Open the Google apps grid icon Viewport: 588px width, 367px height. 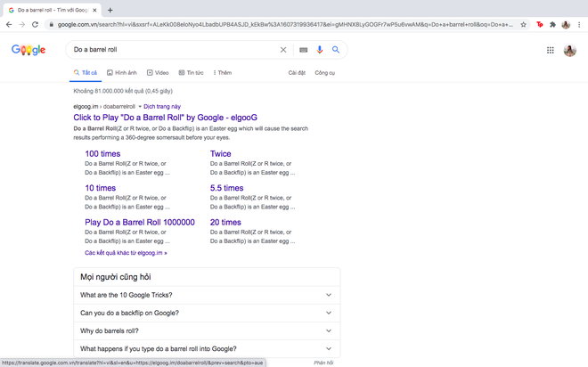pos(550,50)
